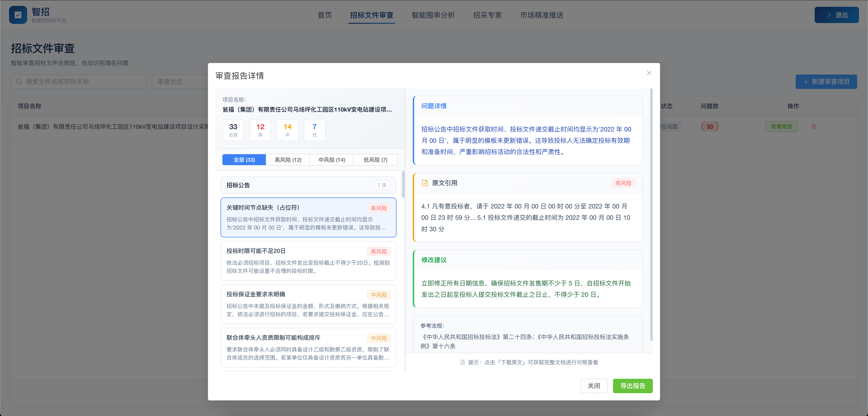Select issue 投标保证金要求未明确

308,304
